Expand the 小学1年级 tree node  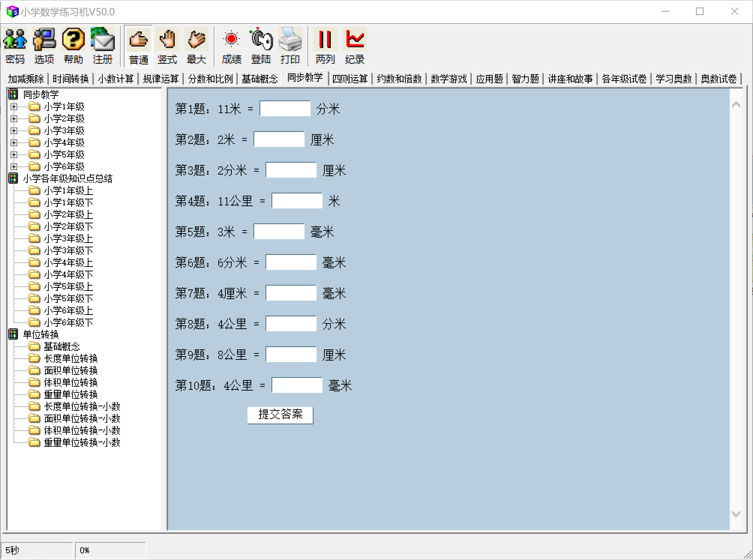pos(14,107)
